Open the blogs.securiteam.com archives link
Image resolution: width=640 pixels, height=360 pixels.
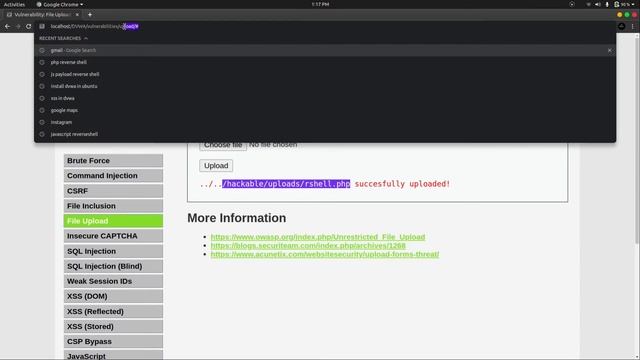click(x=308, y=245)
